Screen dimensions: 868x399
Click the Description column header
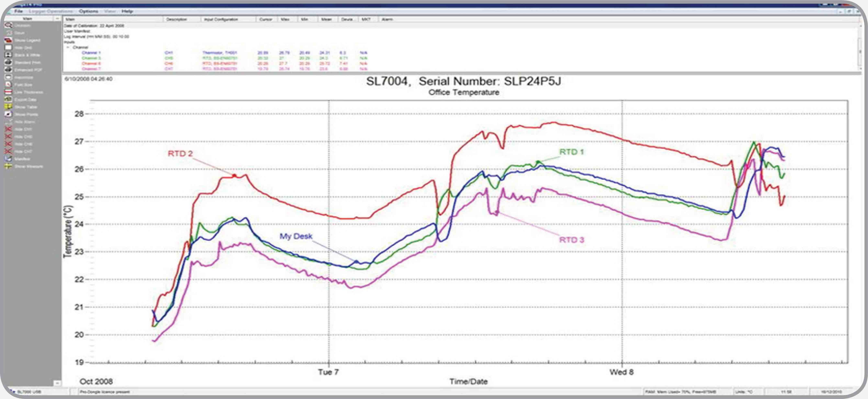(176, 19)
